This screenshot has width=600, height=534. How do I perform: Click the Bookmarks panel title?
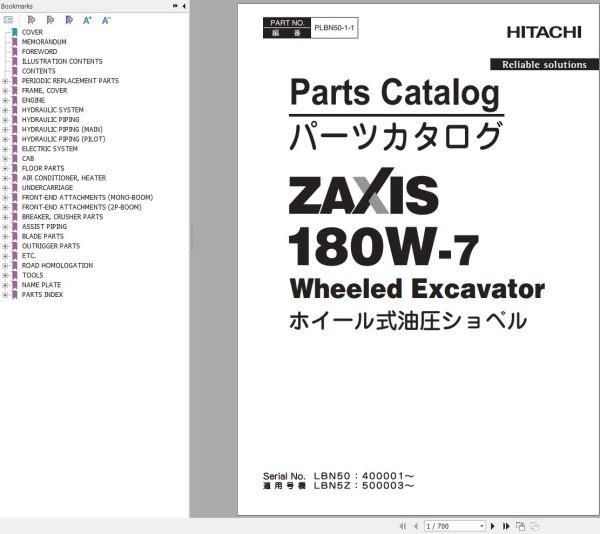click(16, 6)
